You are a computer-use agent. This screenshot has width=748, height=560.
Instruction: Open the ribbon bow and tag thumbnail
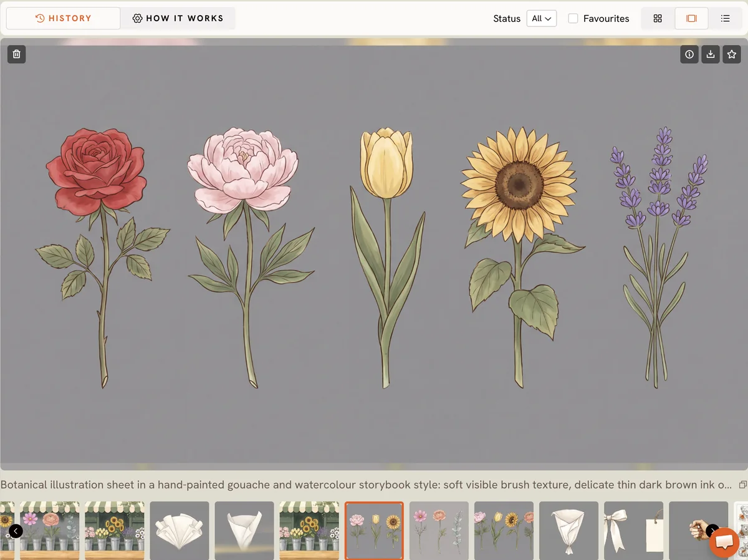click(x=633, y=531)
